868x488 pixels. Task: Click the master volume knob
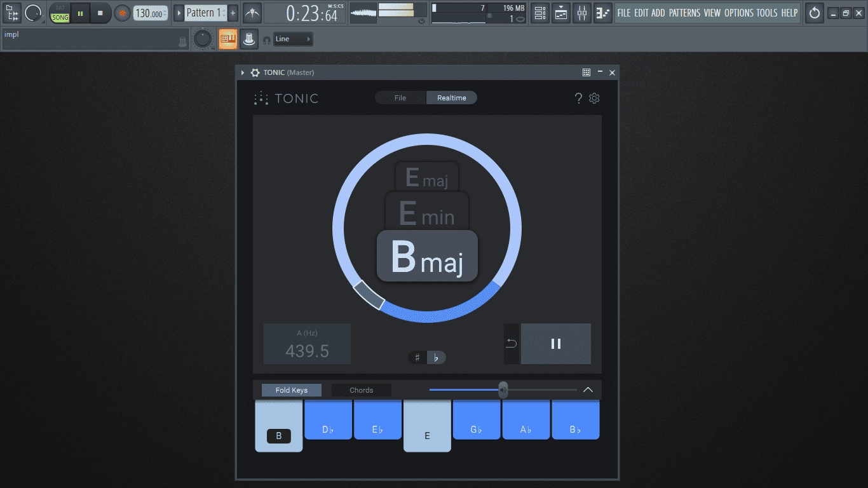coord(33,13)
